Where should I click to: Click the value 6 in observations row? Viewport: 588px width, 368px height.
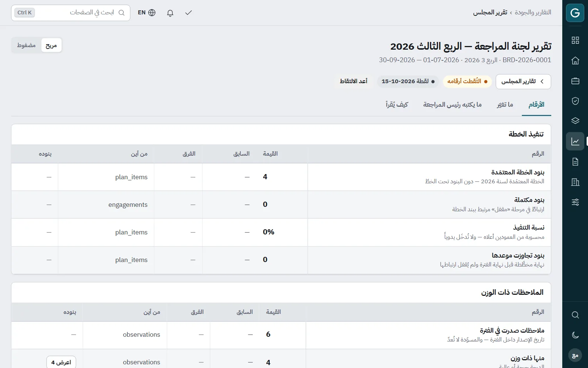click(x=268, y=335)
